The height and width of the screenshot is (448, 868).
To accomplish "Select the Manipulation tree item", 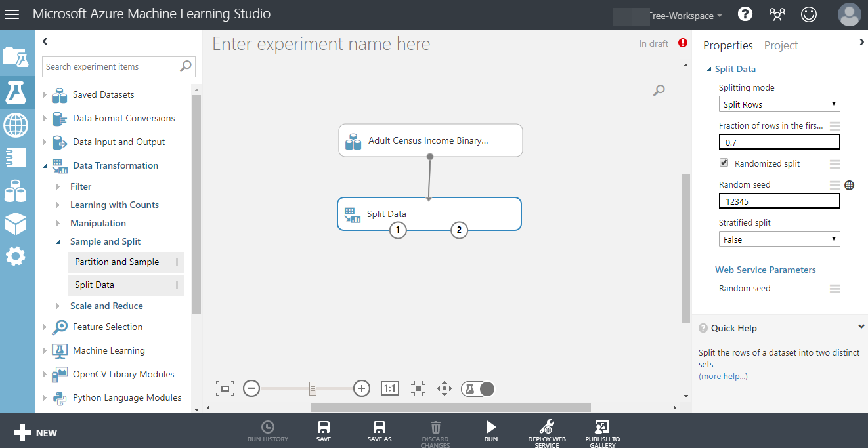I will [98, 223].
